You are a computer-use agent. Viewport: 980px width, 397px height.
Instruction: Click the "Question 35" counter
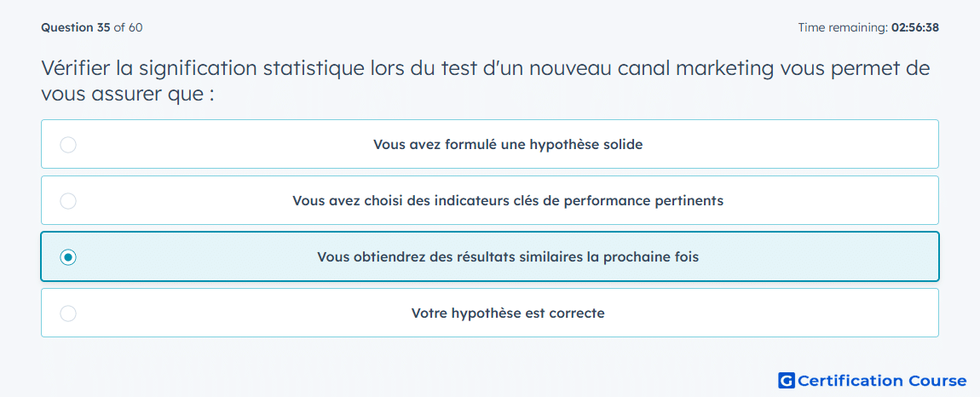click(x=76, y=27)
